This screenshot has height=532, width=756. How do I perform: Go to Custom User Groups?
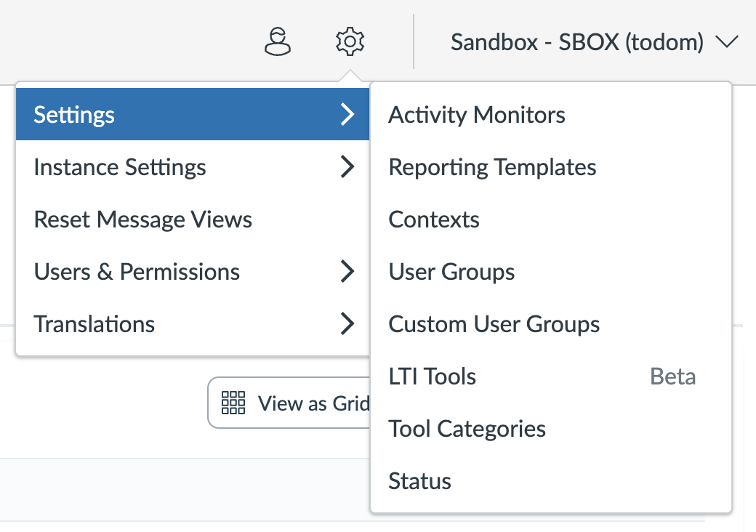[494, 324]
